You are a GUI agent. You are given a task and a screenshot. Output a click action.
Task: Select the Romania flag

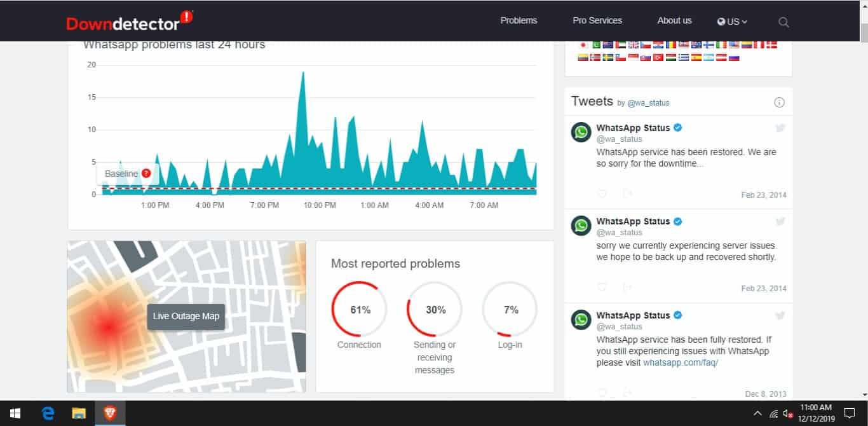[671, 45]
